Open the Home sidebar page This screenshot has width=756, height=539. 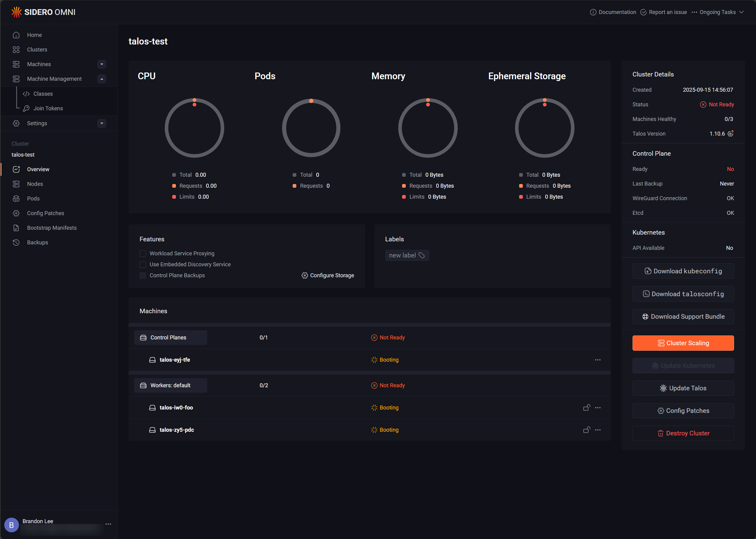point(34,35)
